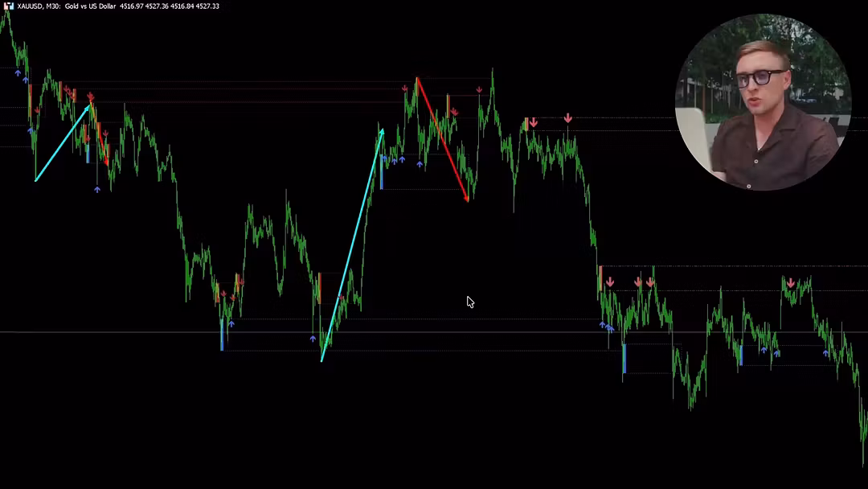Viewport: 868px width, 489px height.
Task: Click the "Gold vs US Dollar" description
Action: point(90,6)
